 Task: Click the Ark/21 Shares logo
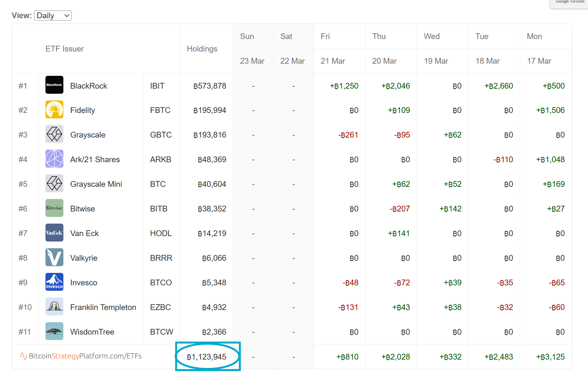(54, 159)
